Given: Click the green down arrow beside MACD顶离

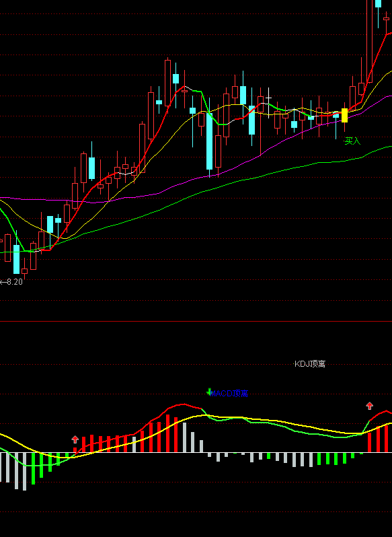Looking at the screenshot, I should (x=209, y=392).
